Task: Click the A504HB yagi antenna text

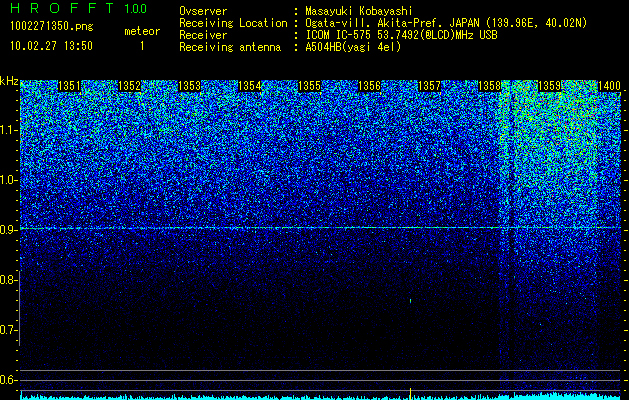Action: pyautogui.click(x=353, y=47)
